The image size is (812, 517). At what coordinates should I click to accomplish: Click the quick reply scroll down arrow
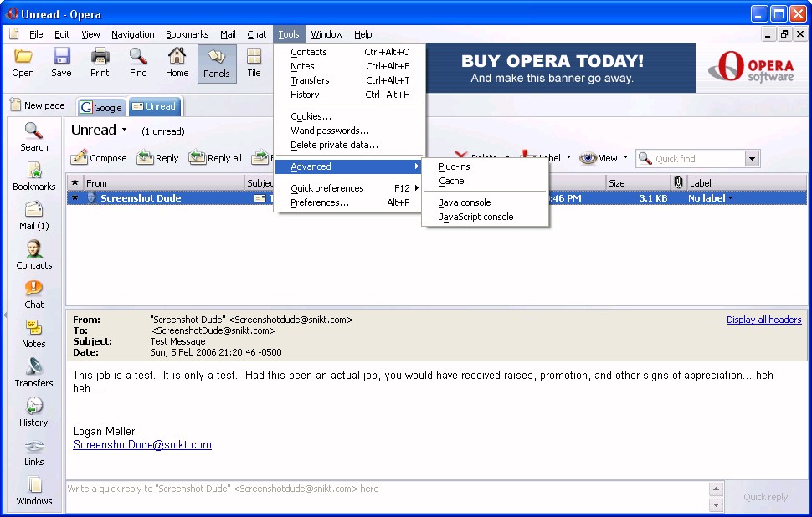click(x=716, y=504)
